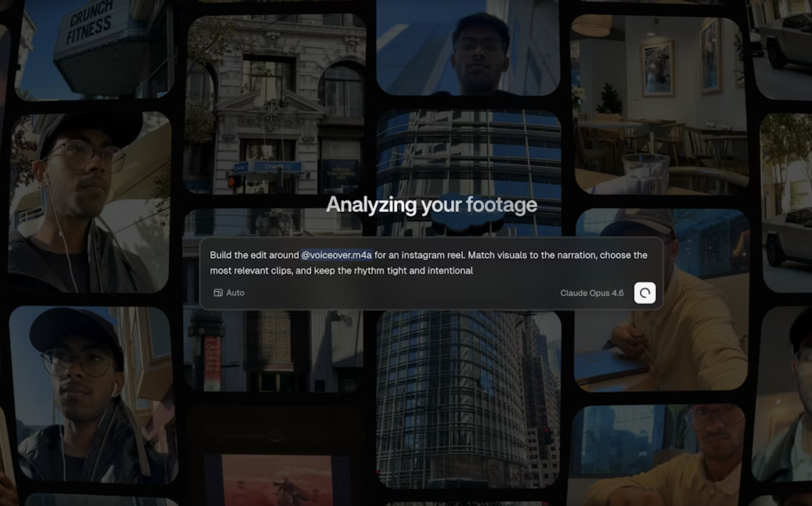Open the Claude Opus 4.6 model selector
This screenshot has width=812, height=506.
(592, 293)
